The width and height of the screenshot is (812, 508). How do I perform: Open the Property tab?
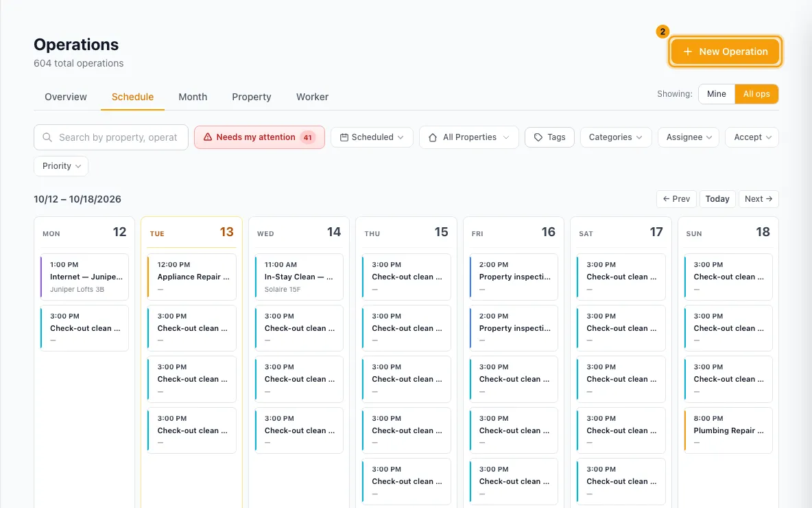point(252,97)
